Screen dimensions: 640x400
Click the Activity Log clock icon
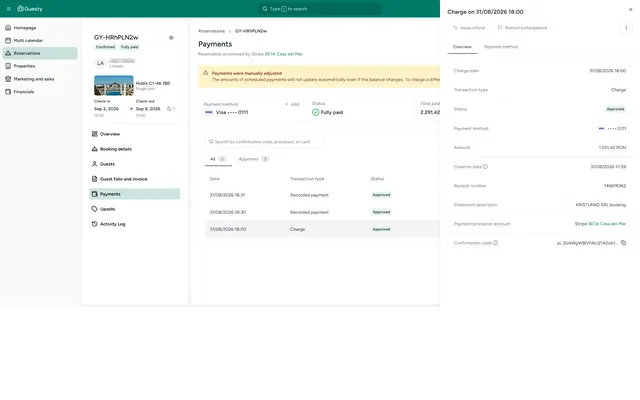pyautogui.click(x=94, y=224)
